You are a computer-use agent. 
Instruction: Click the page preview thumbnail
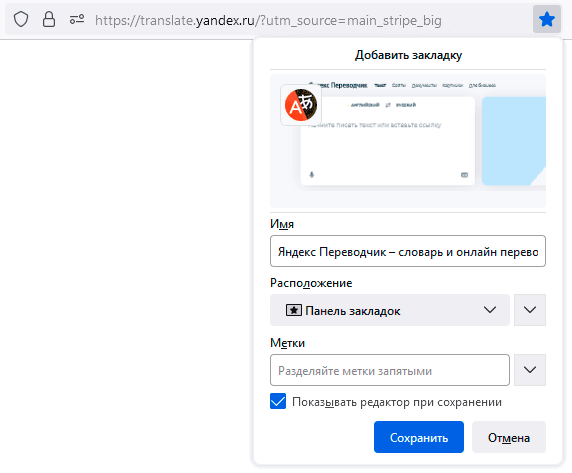[x=408, y=141]
